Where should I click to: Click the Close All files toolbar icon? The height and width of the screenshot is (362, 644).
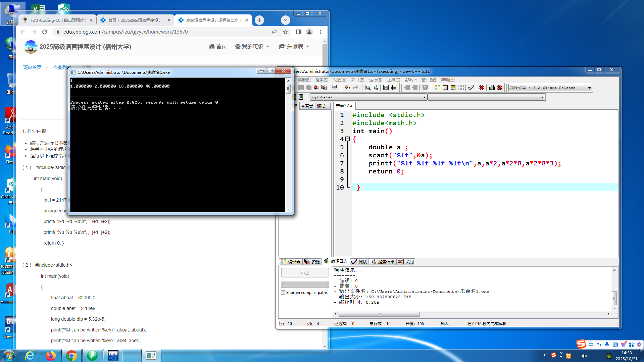click(324, 88)
